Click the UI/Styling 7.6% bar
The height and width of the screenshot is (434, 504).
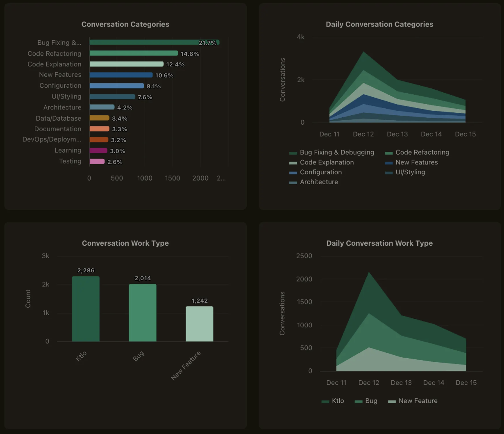click(x=112, y=97)
